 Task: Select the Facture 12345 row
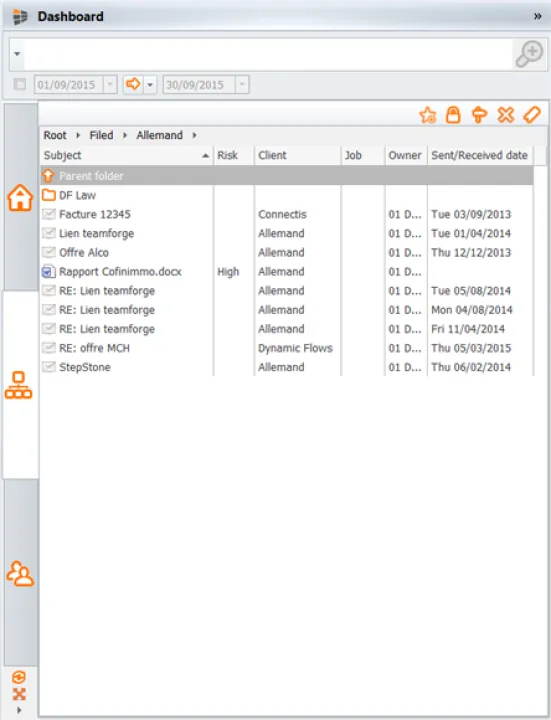(287, 214)
